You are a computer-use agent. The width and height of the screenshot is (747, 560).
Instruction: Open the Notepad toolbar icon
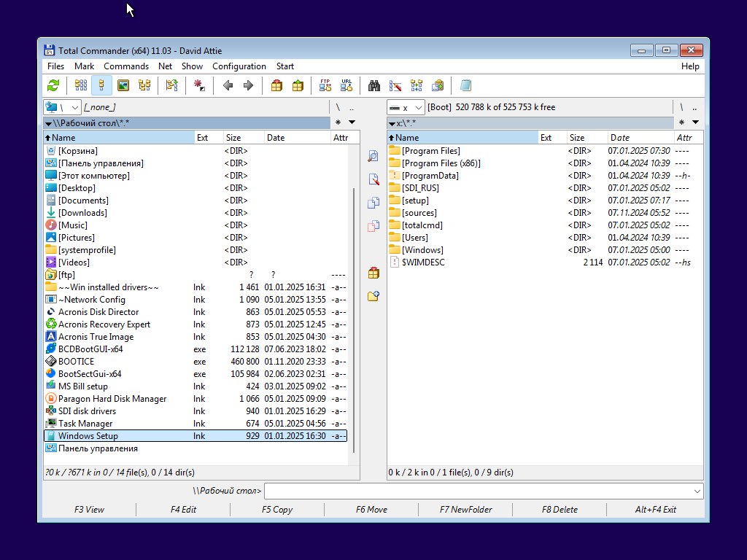[465, 86]
